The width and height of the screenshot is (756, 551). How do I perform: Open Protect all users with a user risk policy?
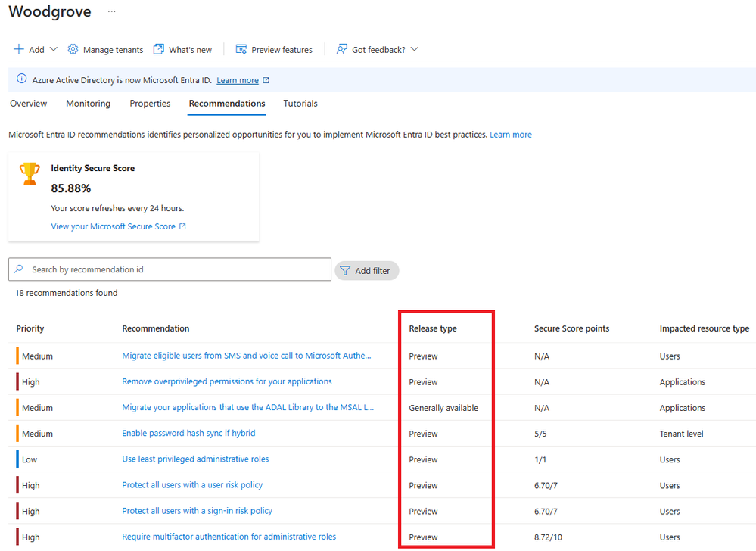191,485
